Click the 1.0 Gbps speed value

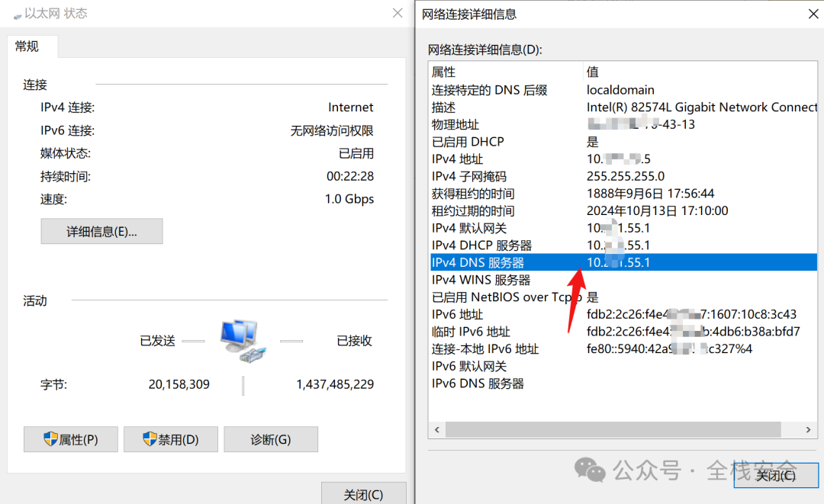tap(349, 199)
